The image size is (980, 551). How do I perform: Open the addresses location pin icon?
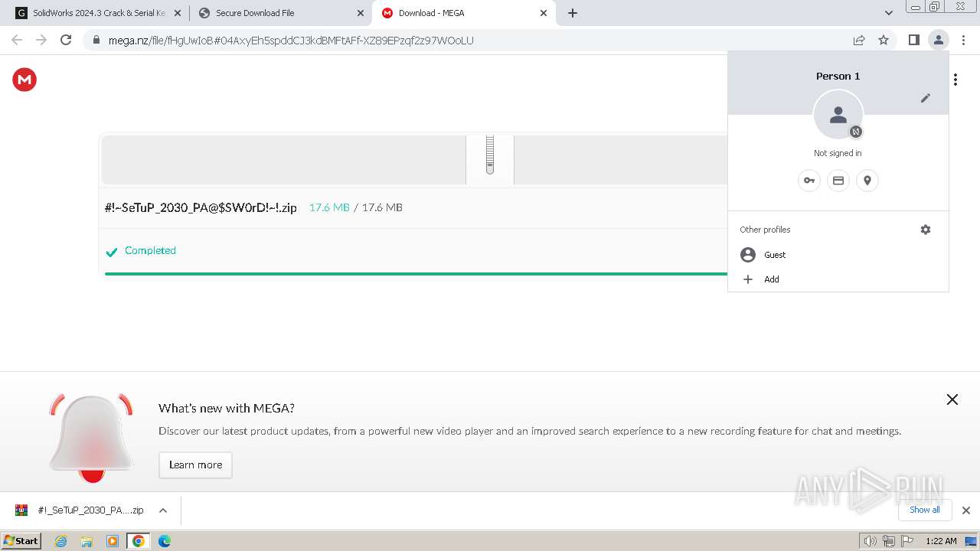tap(867, 181)
